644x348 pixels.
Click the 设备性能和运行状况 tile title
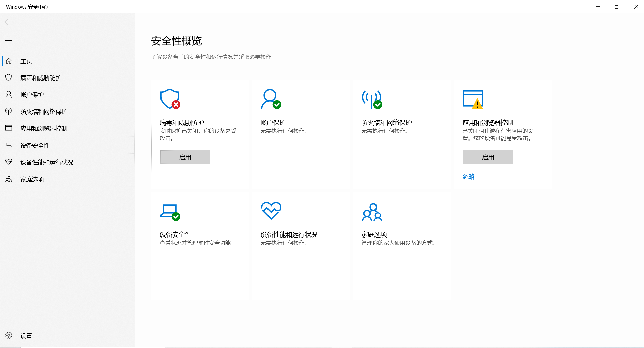pos(289,234)
